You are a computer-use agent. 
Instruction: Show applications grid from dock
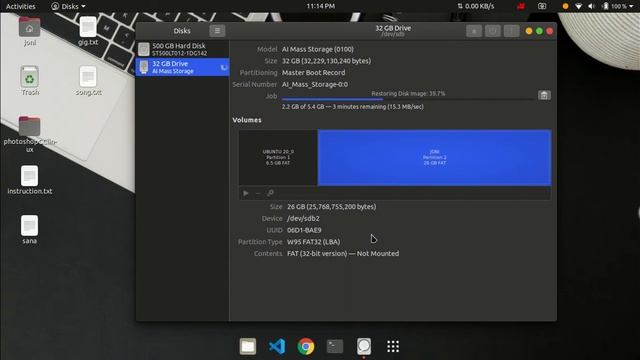click(x=393, y=347)
